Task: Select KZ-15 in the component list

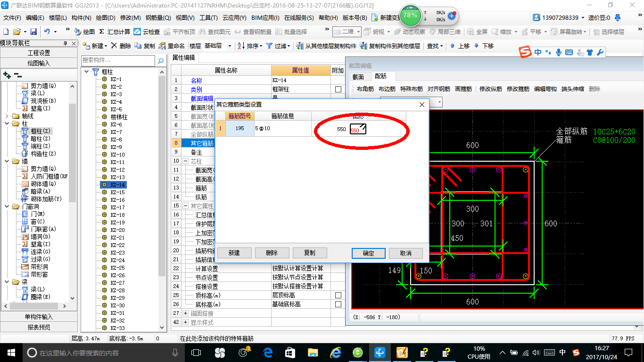Action: (x=117, y=192)
